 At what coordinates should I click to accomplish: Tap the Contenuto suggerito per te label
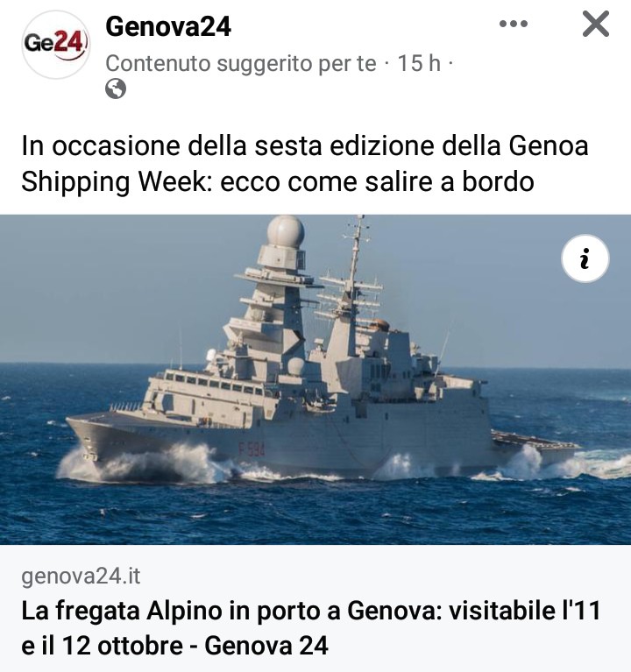241,64
